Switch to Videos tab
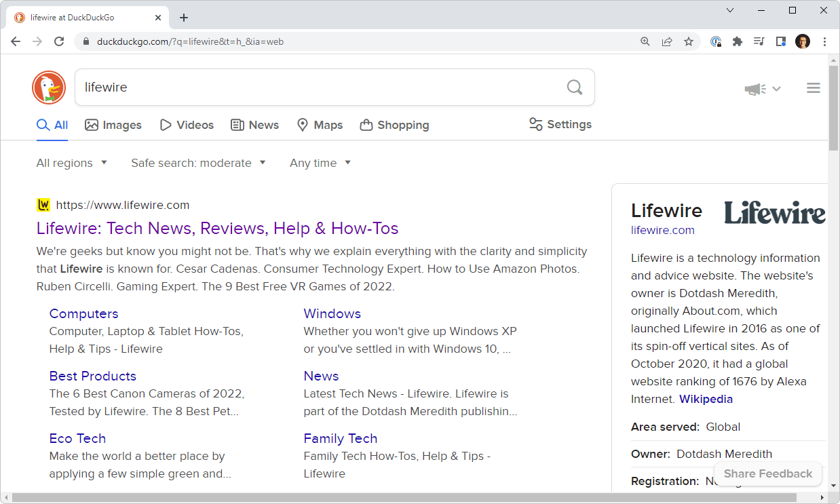This screenshot has width=840, height=504. [x=187, y=125]
